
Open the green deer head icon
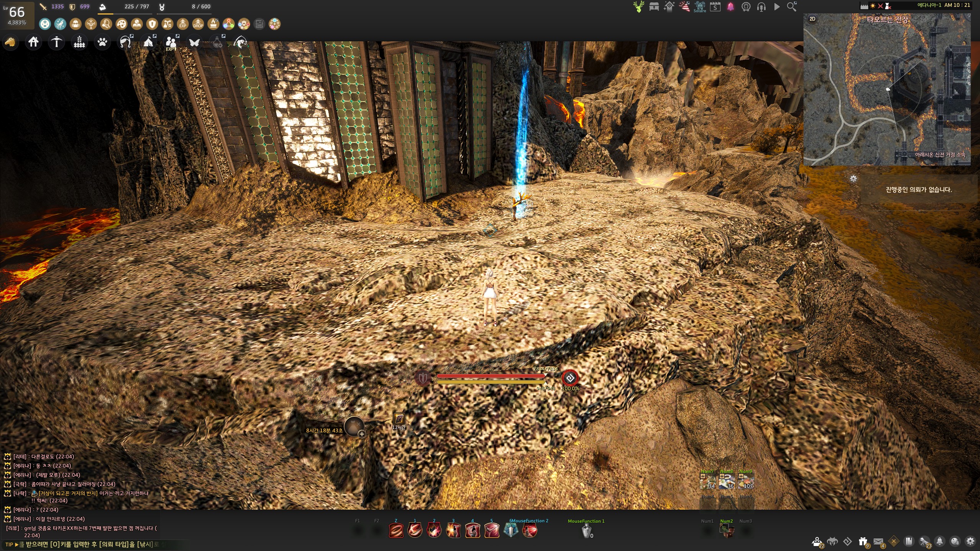point(639,7)
